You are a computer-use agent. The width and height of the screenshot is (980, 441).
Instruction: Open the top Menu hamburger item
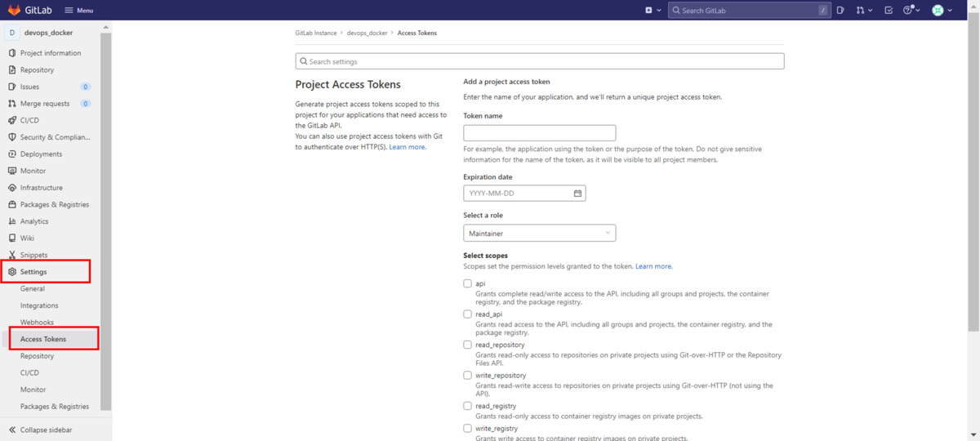78,10
